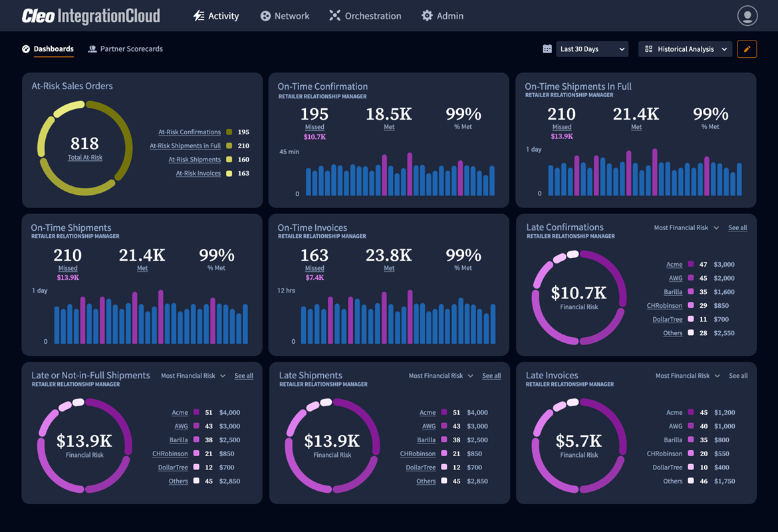Switch to the Partner Scorecards tab
The image size is (778, 532).
coord(126,49)
